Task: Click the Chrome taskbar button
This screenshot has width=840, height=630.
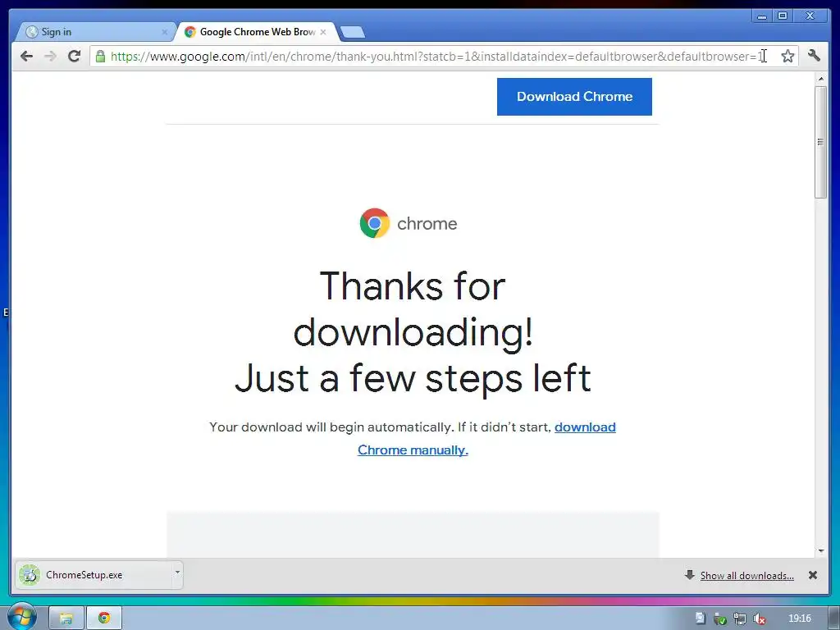Action: coord(104,619)
